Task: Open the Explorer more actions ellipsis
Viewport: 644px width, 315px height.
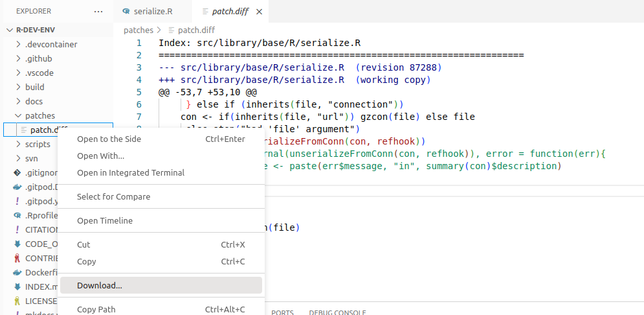Action: coord(98,12)
